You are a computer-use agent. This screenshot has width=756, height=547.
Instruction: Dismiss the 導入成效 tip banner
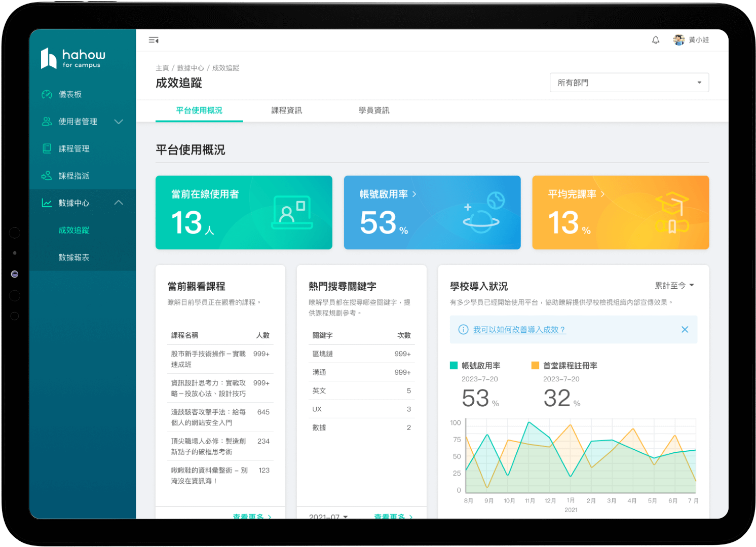coord(685,330)
